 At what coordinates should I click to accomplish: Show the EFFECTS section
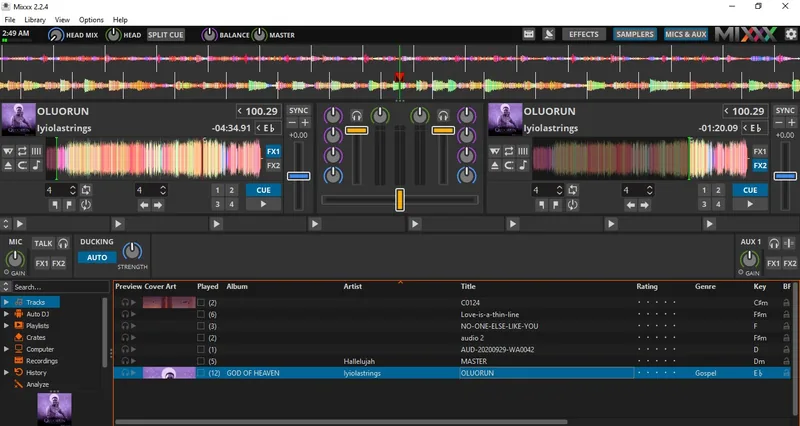584,34
